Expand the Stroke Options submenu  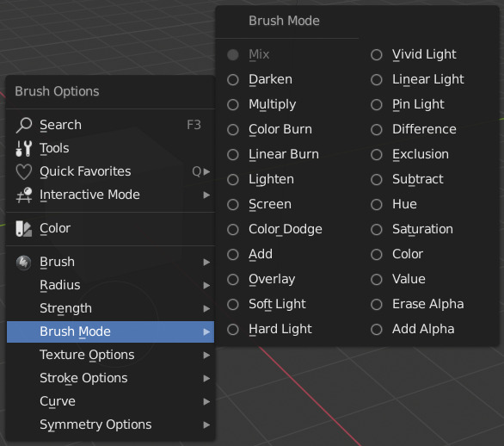pyautogui.click(x=110, y=379)
